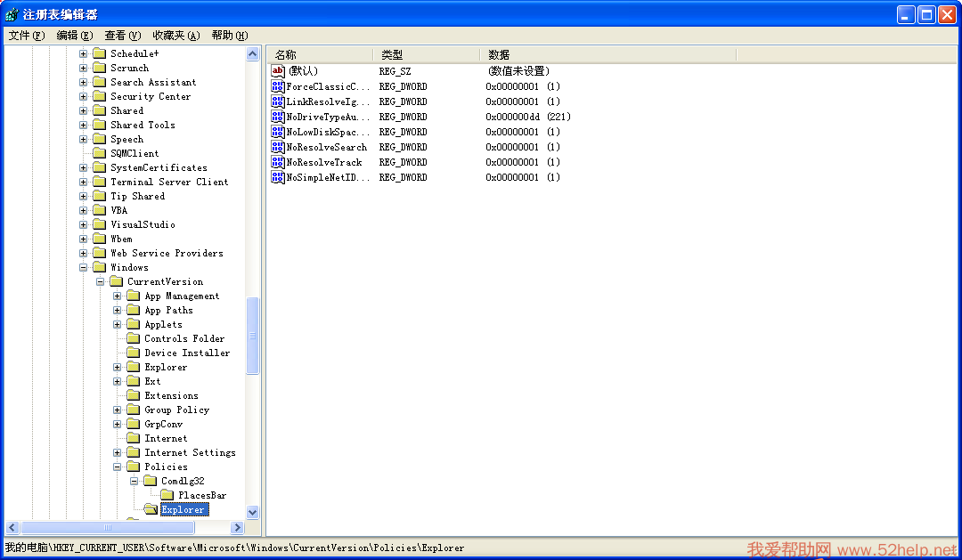Click the open folder icon for CurrentVersion
This screenshot has width=962, height=560.
116,281
